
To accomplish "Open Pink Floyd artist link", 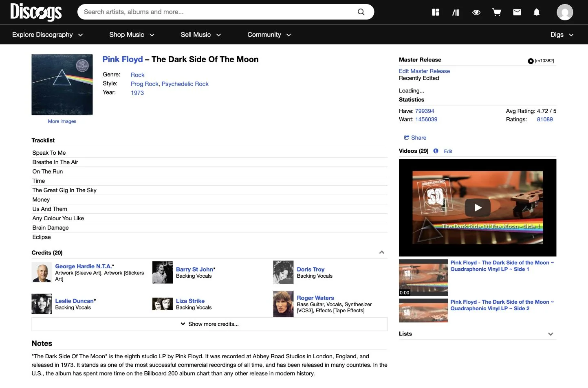I will pos(123,59).
